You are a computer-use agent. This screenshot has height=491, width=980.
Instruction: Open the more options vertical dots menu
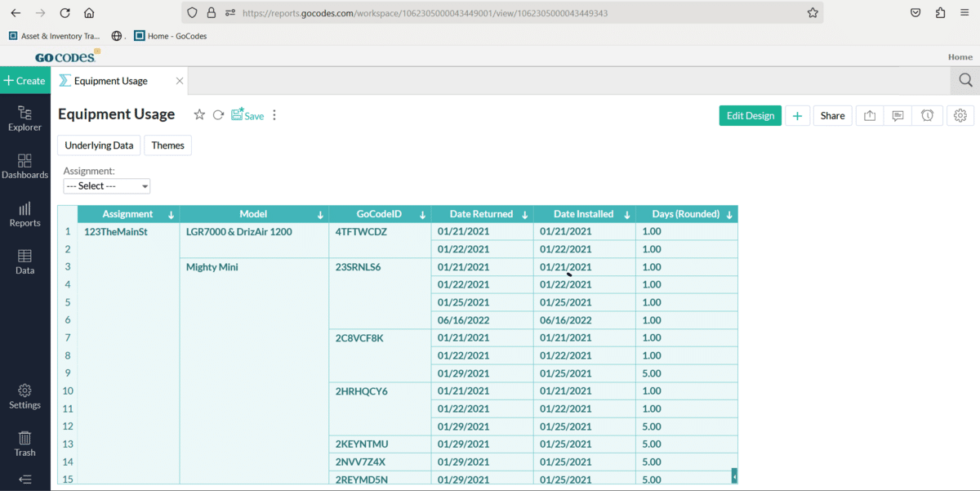pyautogui.click(x=274, y=115)
